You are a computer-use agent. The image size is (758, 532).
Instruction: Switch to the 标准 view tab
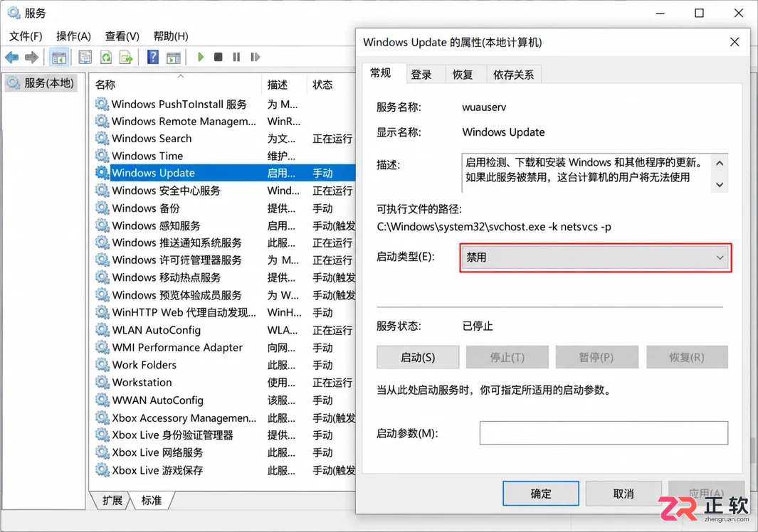152,500
